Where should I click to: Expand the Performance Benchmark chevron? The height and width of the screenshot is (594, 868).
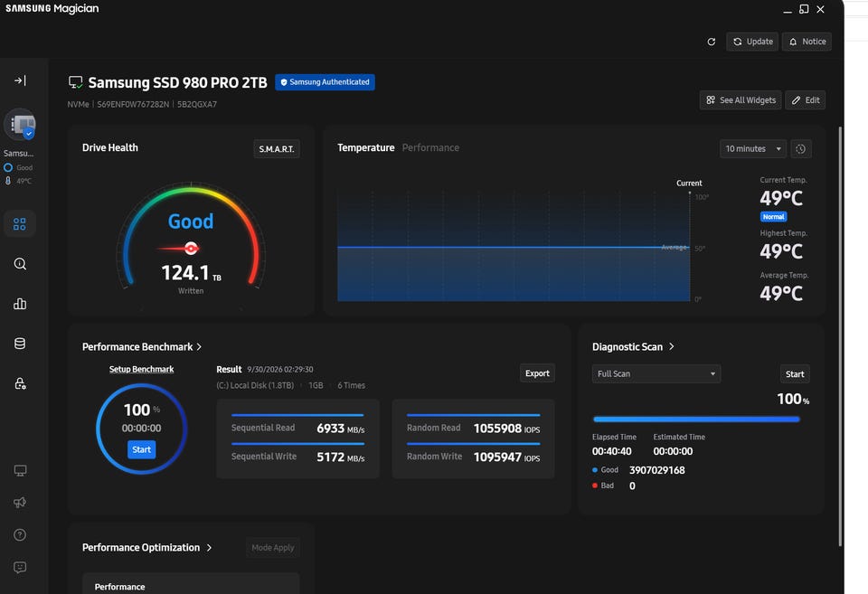pos(199,347)
